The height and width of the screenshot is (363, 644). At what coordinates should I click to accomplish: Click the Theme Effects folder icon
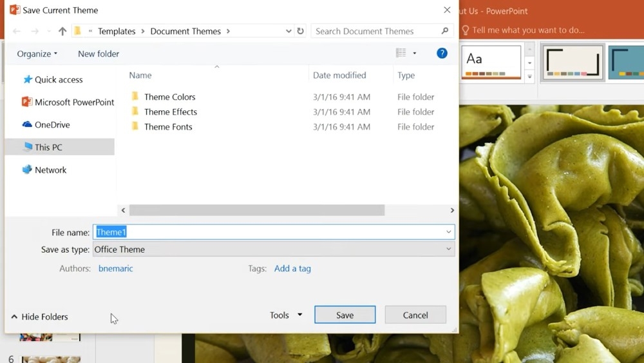[135, 112]
